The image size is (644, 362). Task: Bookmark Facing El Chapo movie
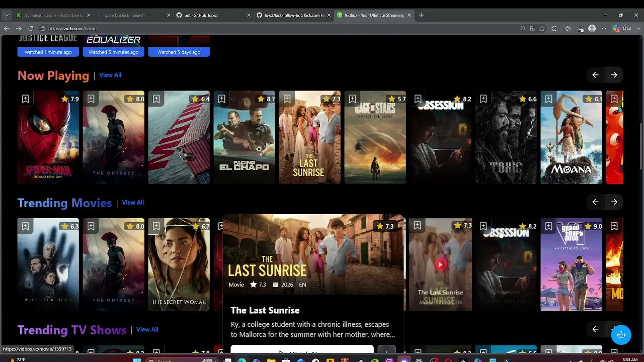point(221,99)
